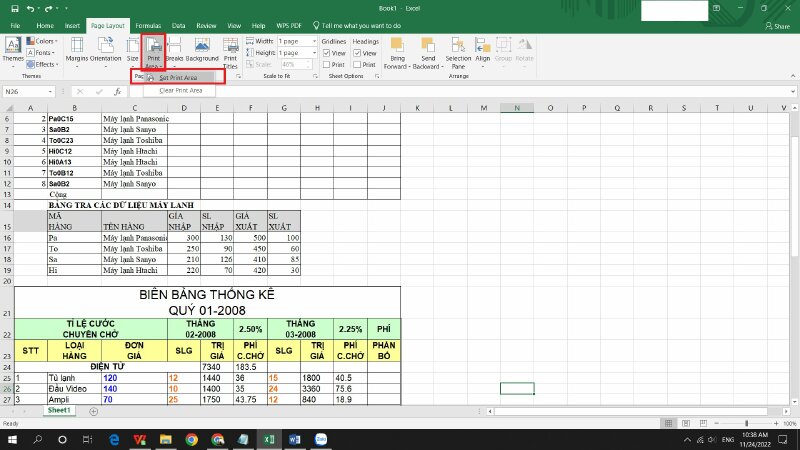
Task: Expand the Name Box dropdown
Action: click(50, 92)
